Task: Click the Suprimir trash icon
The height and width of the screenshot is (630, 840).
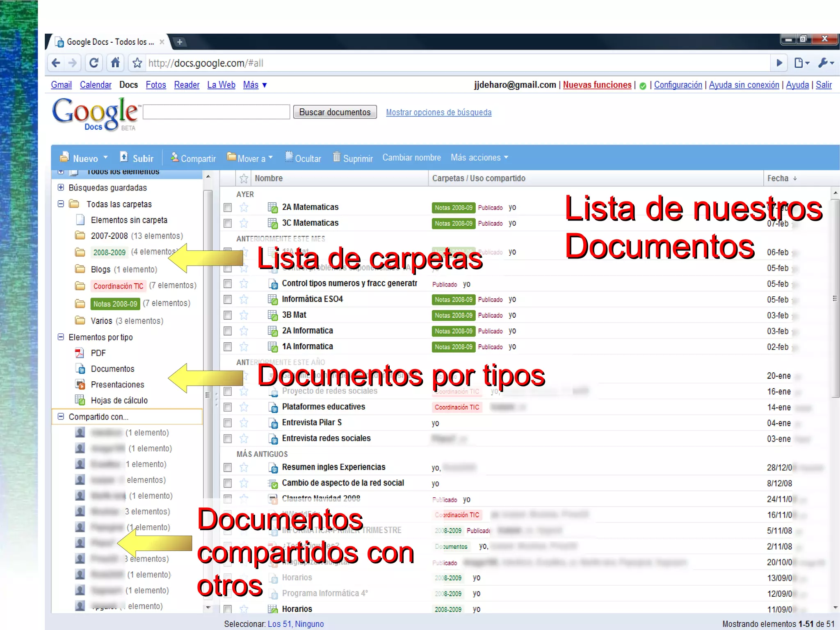Action: 337,156
